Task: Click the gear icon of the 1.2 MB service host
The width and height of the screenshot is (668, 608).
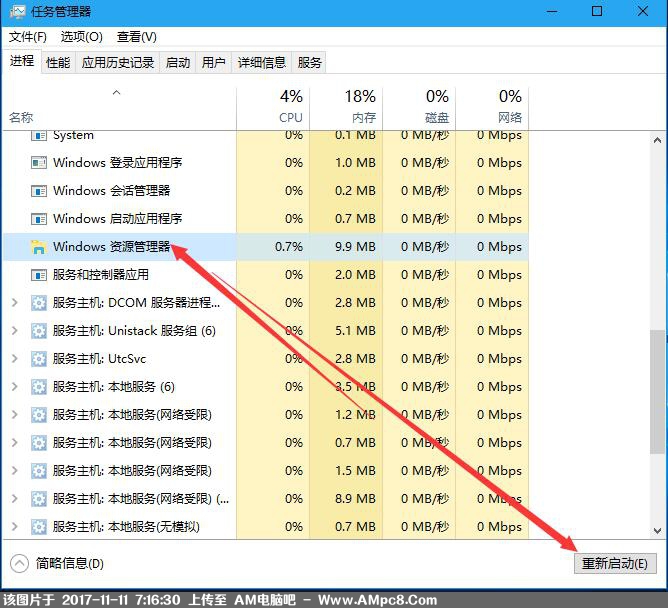Action: point(39,415)
